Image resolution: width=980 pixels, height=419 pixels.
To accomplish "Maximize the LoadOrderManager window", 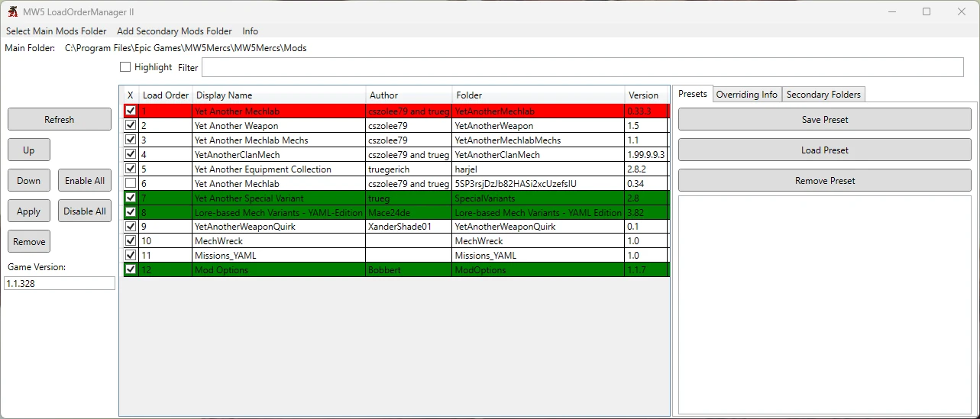I will (927, 11).
